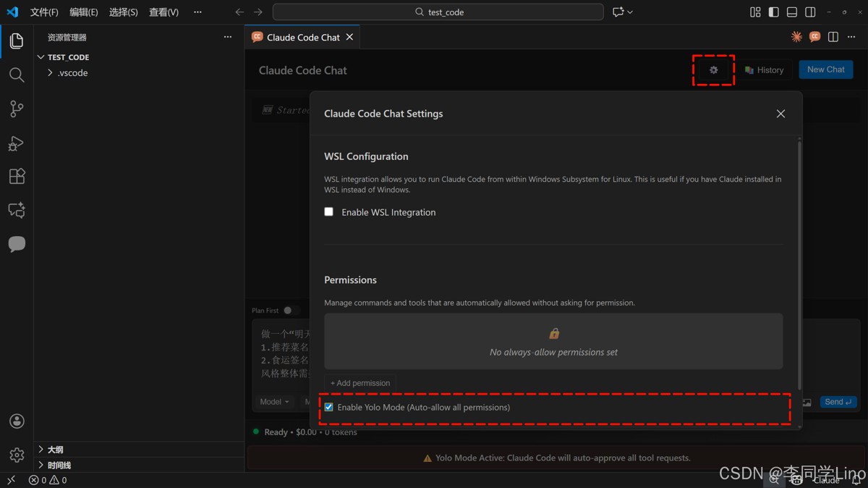Click the errors and warnings status item
This screenshot has width=868, height=488.
(48, 480)
